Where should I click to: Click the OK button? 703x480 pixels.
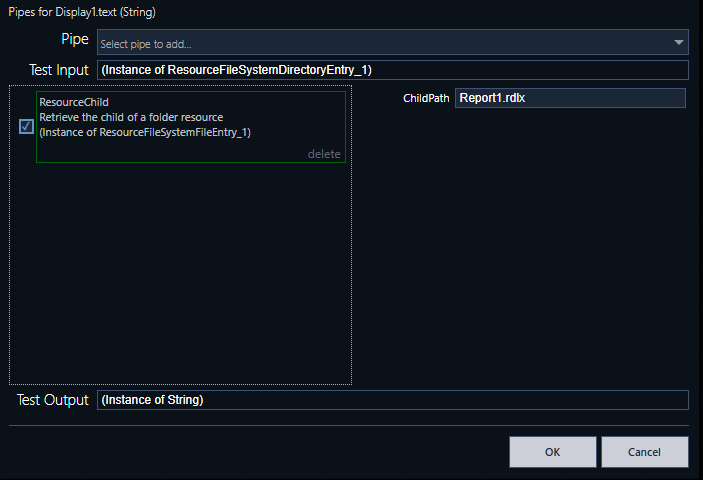(552, 452)
